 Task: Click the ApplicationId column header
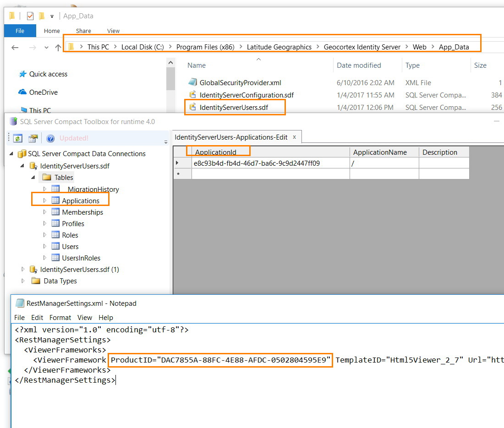pyautogui.click(x=271, y=152)
